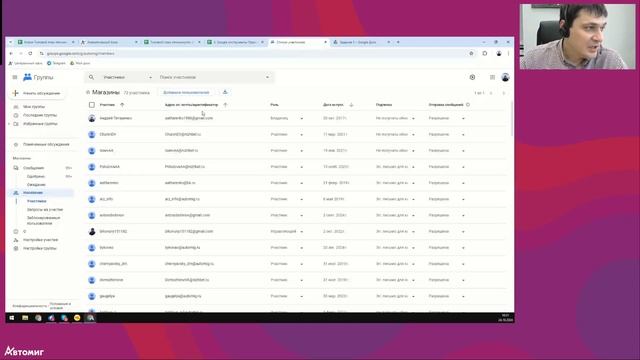
Task: Open the Groups settings gear icon
Action: click(472, 77)
